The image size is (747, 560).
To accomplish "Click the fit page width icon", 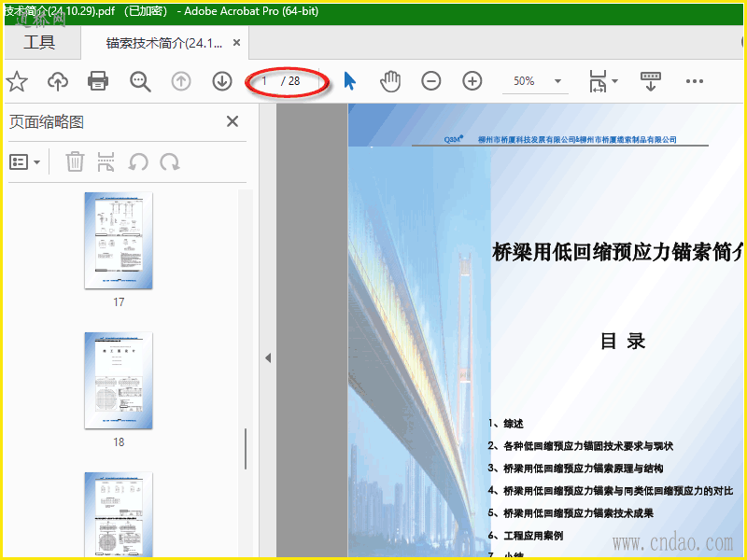I will click(x=598, y=81).
